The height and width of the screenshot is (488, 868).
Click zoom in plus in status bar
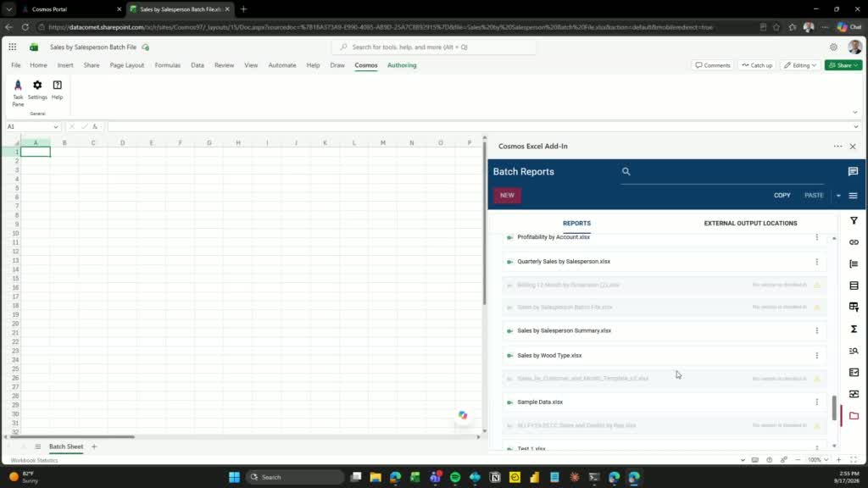(x=838, y=460)
